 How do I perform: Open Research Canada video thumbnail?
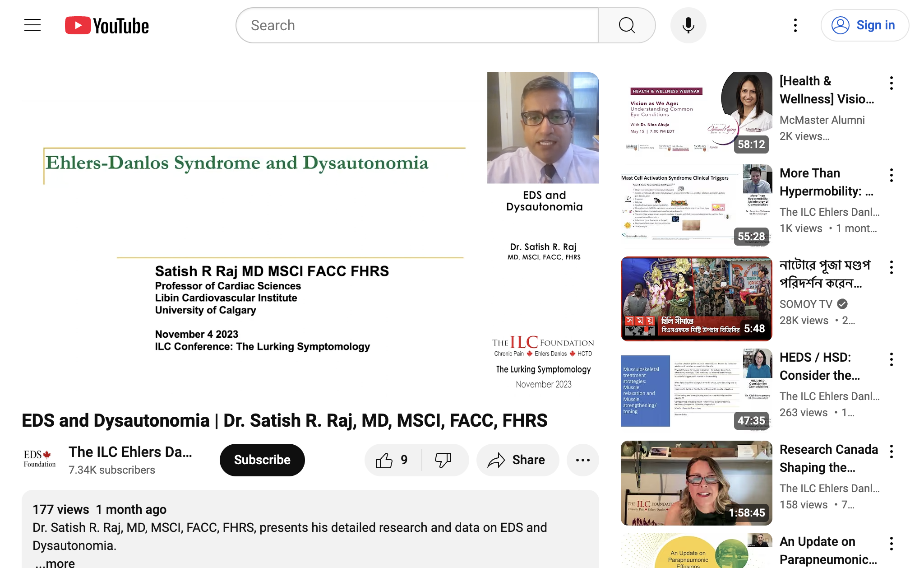coord(696,483)
